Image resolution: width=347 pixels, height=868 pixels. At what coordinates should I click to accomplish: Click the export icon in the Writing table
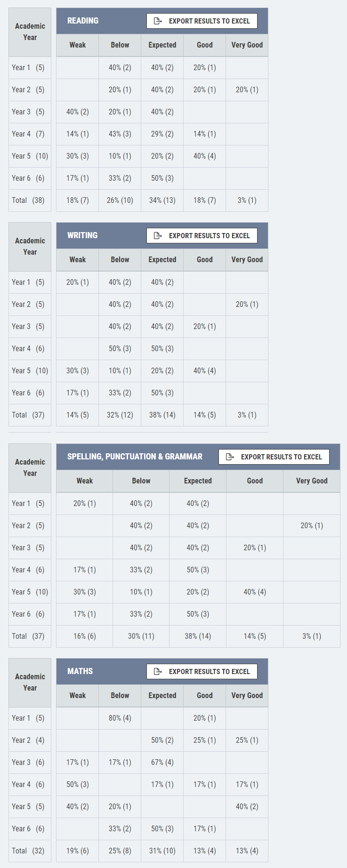pyautogui.click(x=158, y=236)
